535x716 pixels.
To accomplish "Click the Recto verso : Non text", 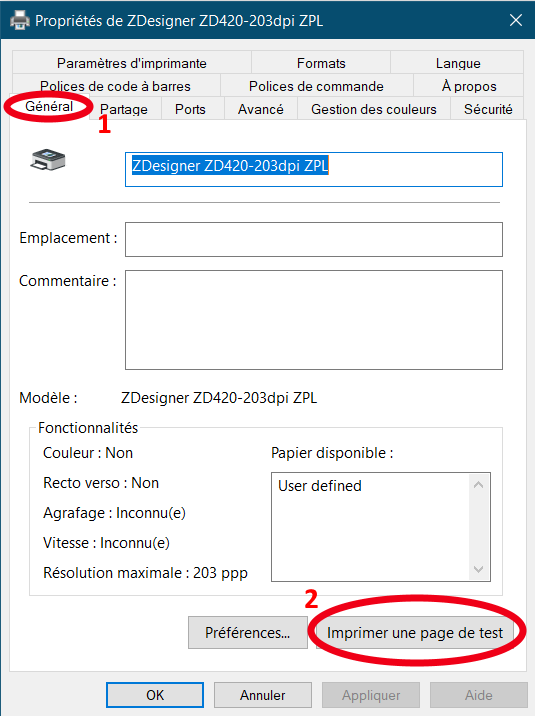I will click(101, 483).
